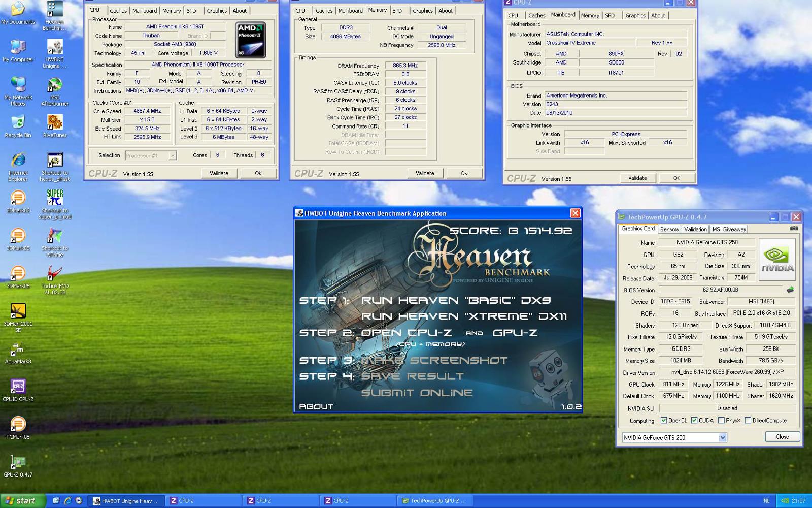Click the taskbar clock showing 21:07
The height and width of the screenshot is (508, 812).
tap(799, 501)
